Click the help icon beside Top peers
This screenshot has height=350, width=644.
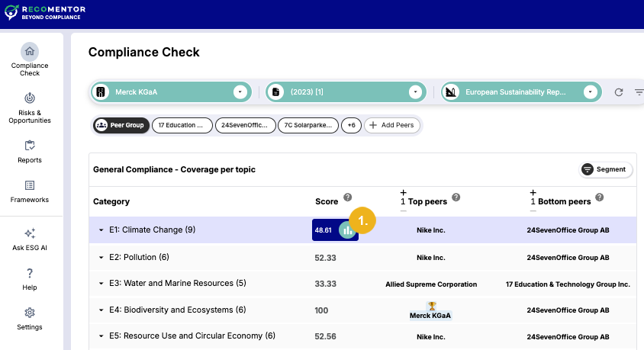tap(456, 197)
